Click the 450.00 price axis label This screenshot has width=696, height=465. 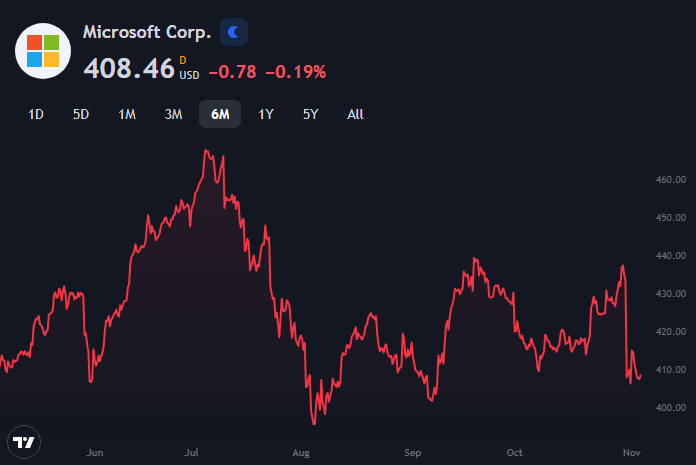coord(671,218)
